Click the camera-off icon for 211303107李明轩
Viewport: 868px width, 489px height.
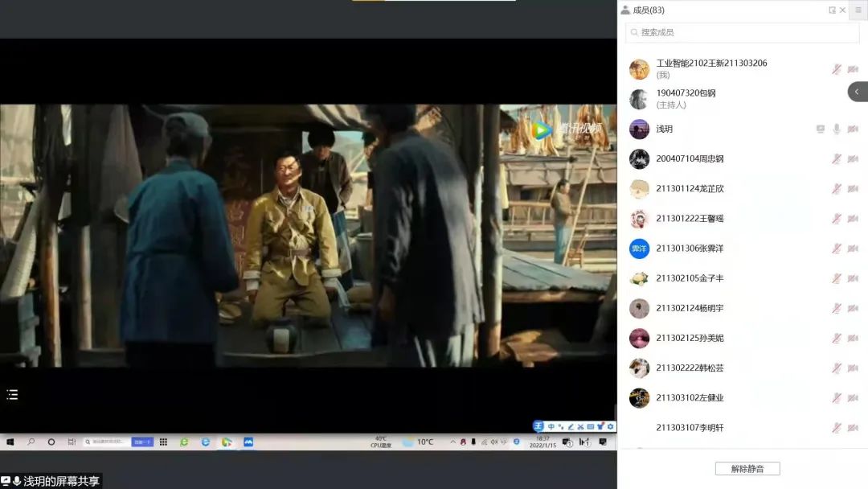coord(853,428)
